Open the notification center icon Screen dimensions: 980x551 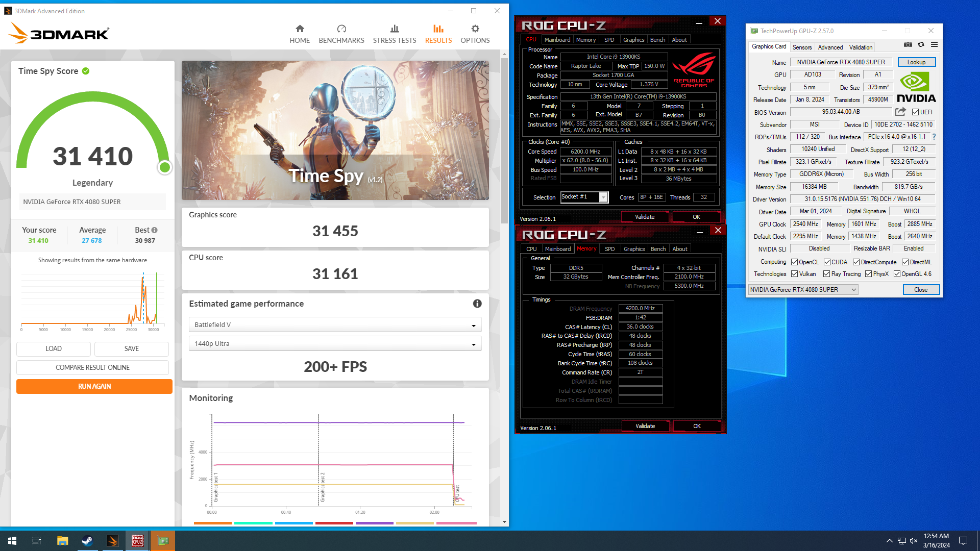point(963,541)
